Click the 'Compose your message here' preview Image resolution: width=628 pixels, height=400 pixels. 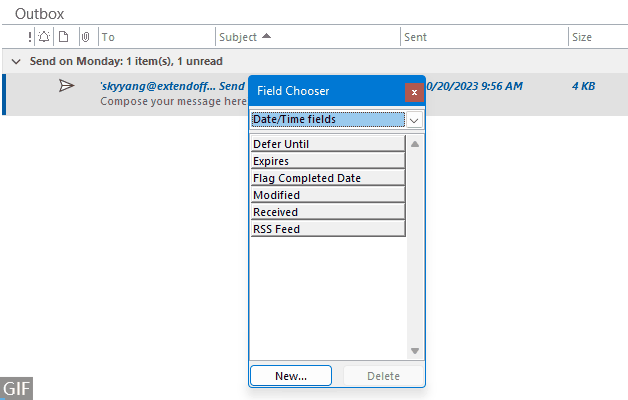coord(173,101)
